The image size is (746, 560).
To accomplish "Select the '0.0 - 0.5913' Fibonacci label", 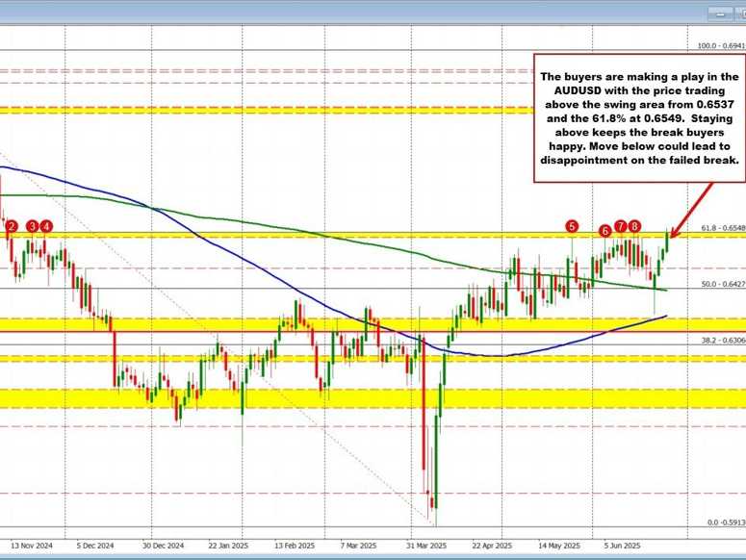I will coord(726,522).
